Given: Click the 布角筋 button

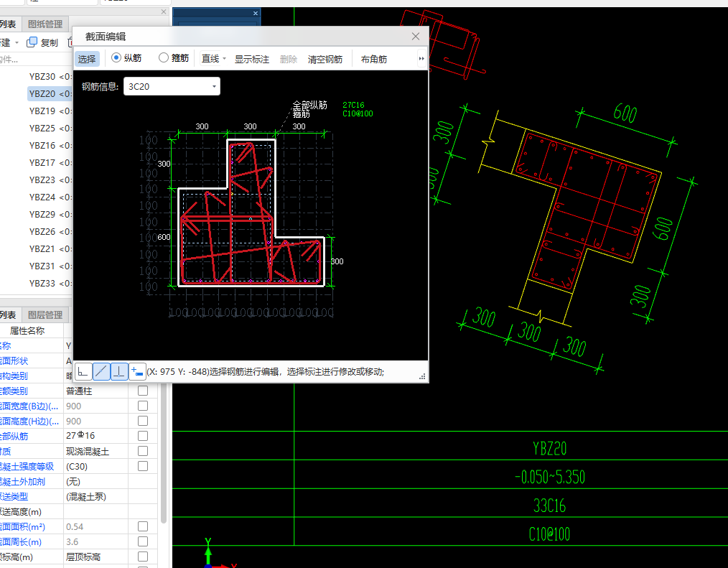Looking at the screenshot, I should click(374, 59).
